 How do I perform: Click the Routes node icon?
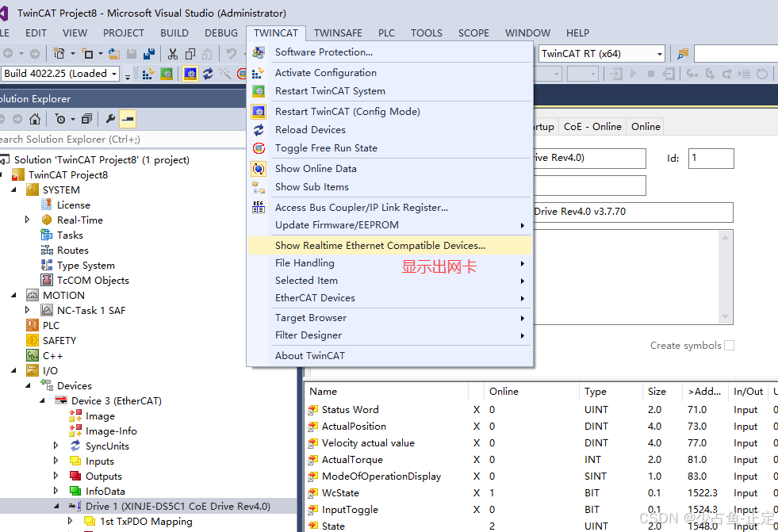tap(47, 250)
